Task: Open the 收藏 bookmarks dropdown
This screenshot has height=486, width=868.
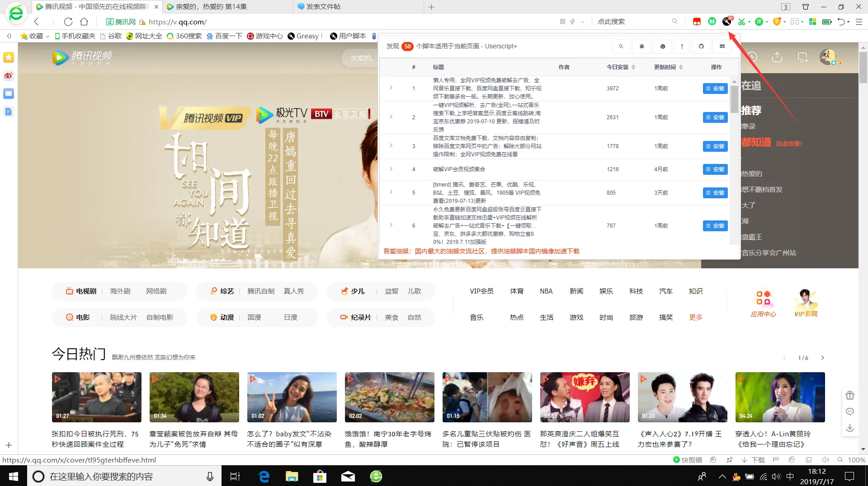Action: 35,36
